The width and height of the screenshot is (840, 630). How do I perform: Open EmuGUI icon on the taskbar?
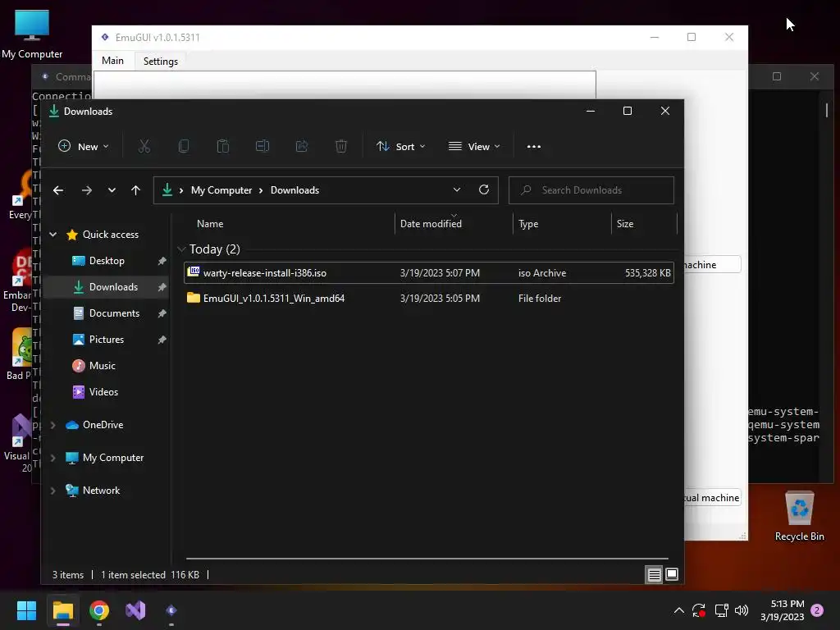[x=171, y=610]
